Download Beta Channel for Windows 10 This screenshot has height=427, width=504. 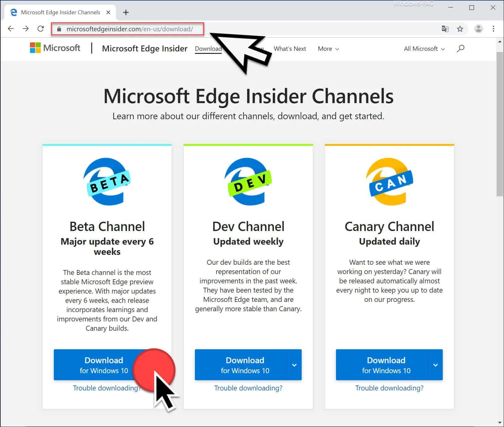104,365
